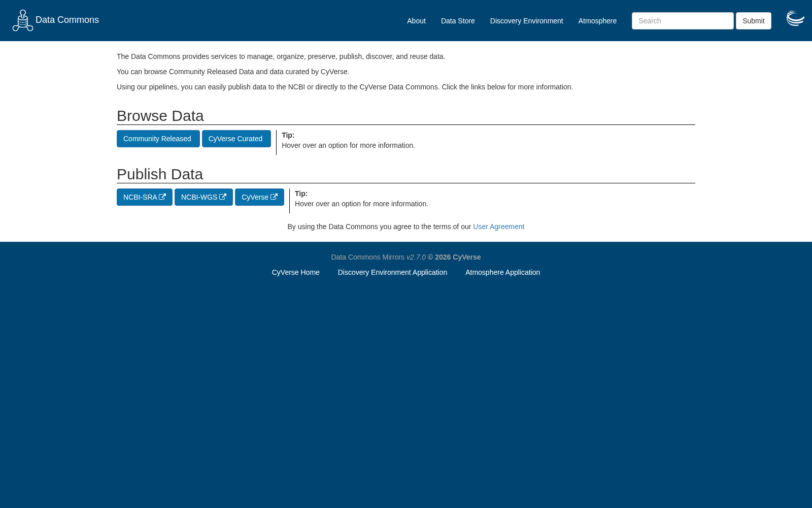The image size is (812, 508).
Task: Visit CyVerse Home footer link
Action: click(x=295, y=272)
